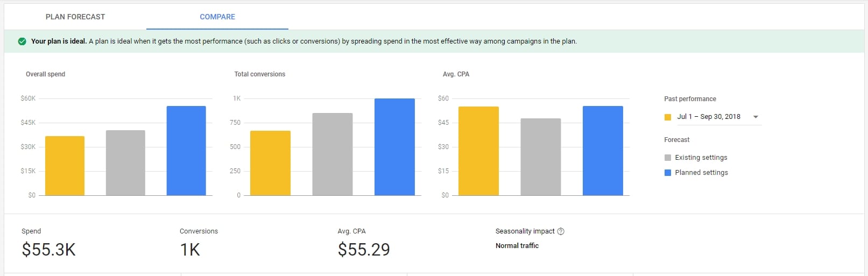
Task: Click the blue bar in Overall spend chart
Action: coord(186,151)
